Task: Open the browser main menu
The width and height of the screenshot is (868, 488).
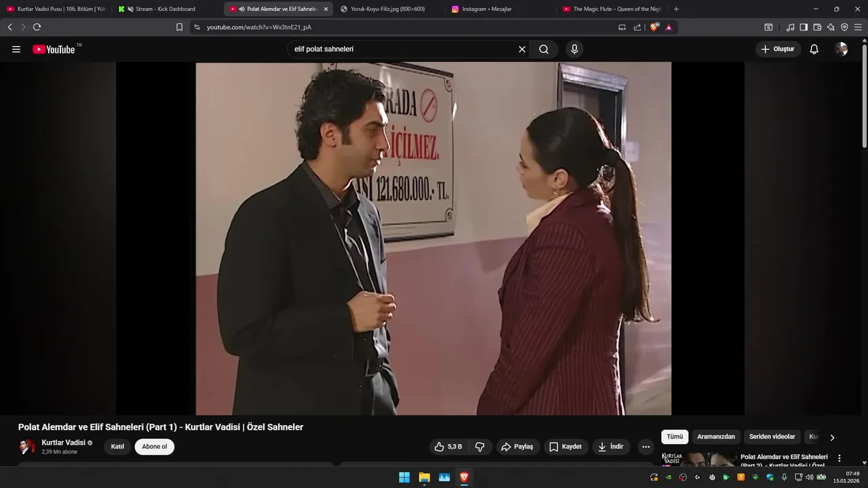Action: (x=858, y=27)
